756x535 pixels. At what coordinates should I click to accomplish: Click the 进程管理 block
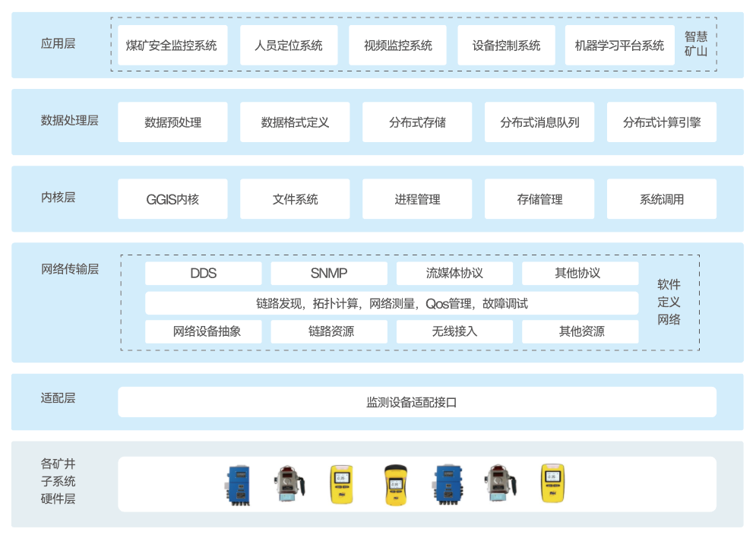pyautogui.click(x=417, y=199)
